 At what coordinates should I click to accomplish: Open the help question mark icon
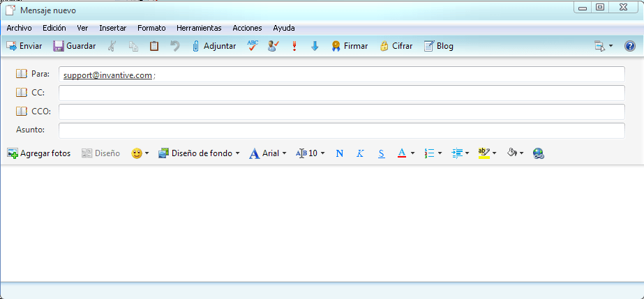click(629, 46)
